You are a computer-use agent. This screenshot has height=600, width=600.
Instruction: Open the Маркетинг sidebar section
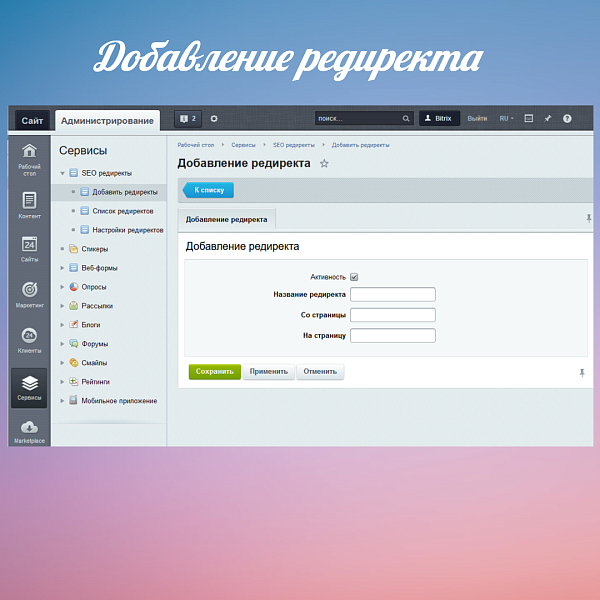[29, 294]
